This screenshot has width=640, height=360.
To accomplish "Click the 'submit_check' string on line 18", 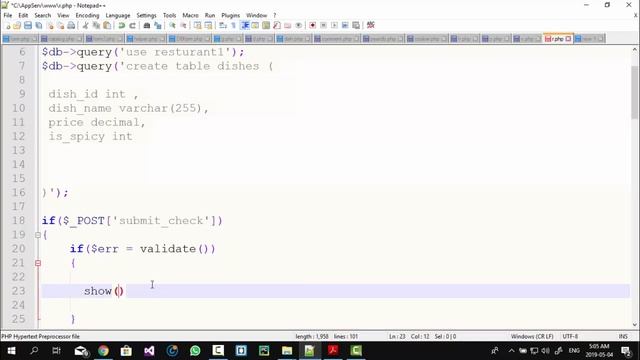I will click(x=160, y=221).
